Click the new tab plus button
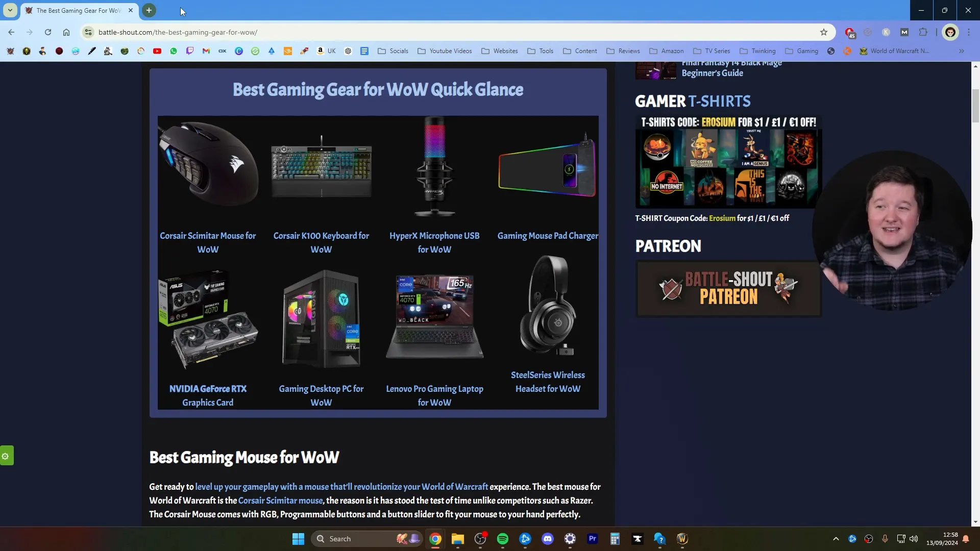The width and height of the screenshot is (980, 551). [148, 10]
